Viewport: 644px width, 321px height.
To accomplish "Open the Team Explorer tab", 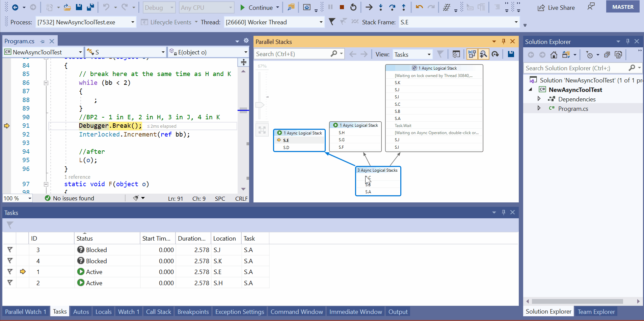I will point(596,311).
